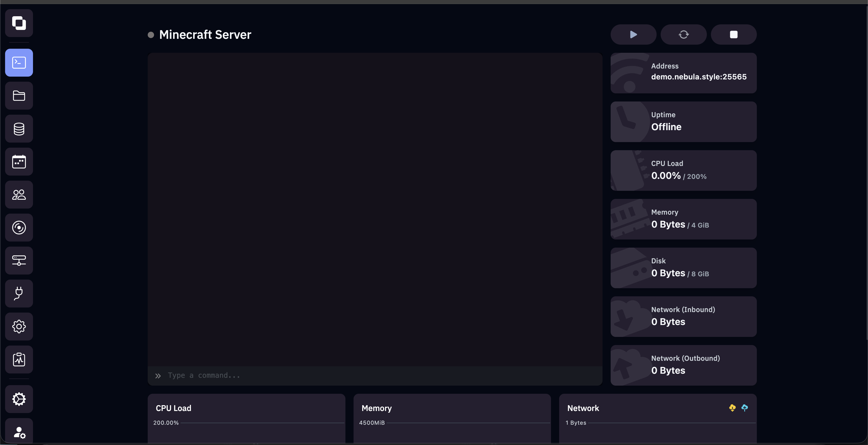This screenshot has height=445, width=868.
Task: Open the Backups disc sidebar icon
Action: click(x=19, y=228)
